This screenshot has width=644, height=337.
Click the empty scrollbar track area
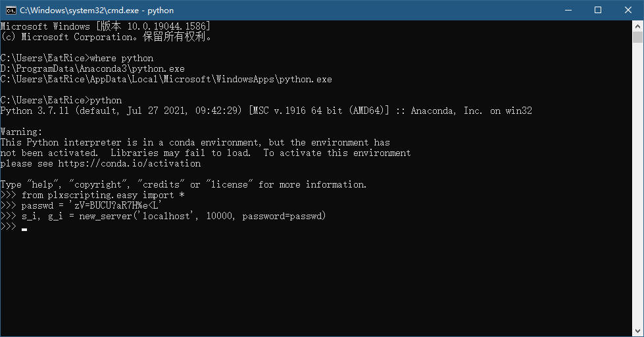click(637, 185)
